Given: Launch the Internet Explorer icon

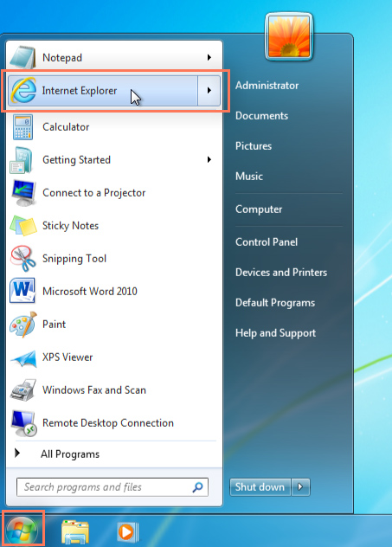Looking at the screenshot, I should [x=23, y=90].
